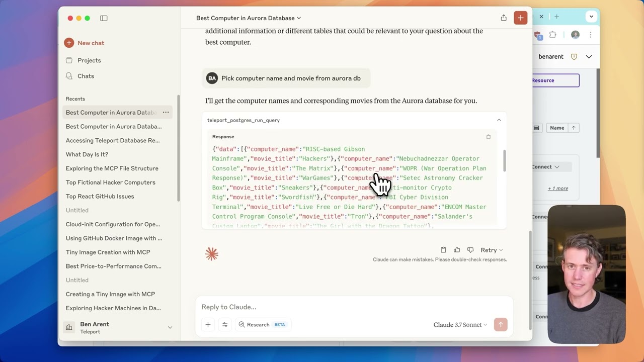This screenshot has height=362, width=644.
Task: Click the Resource button in browser
Action: (x=555, y=80)
